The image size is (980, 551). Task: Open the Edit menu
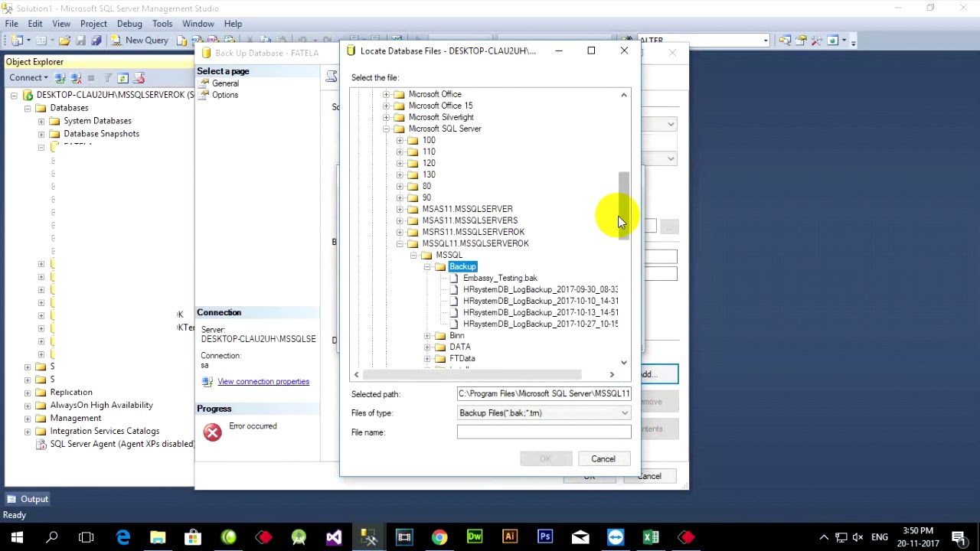pos(35,24)
